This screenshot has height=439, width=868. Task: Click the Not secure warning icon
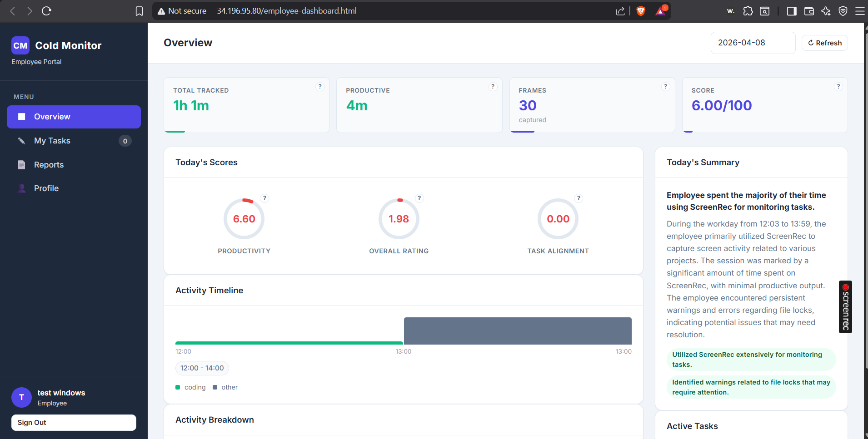coord(161,11)
